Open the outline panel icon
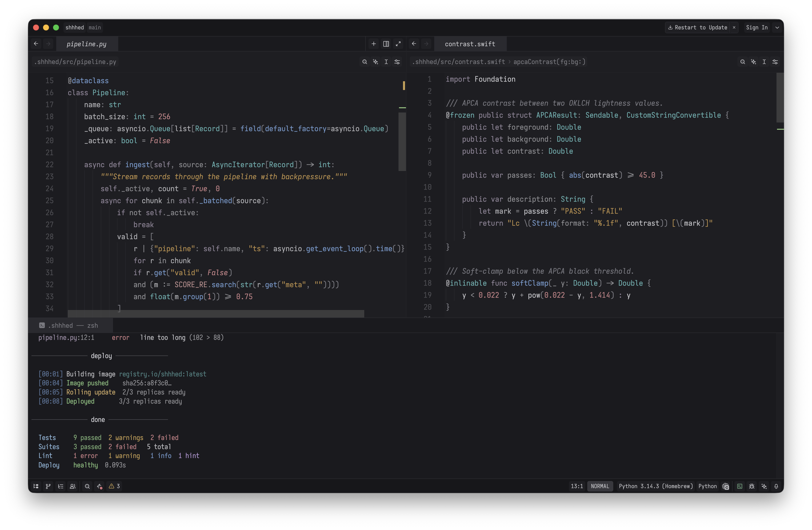 pyautogui.click(x=60, y=486)
